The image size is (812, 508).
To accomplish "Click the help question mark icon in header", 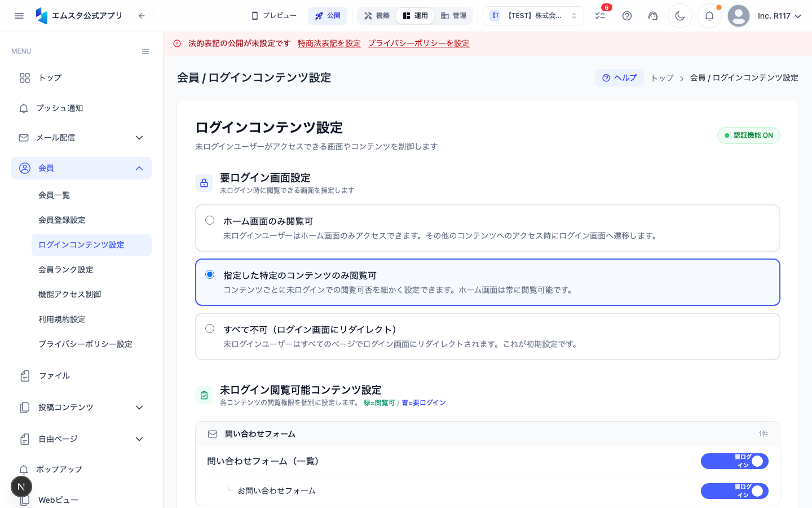I will [627, 16].
